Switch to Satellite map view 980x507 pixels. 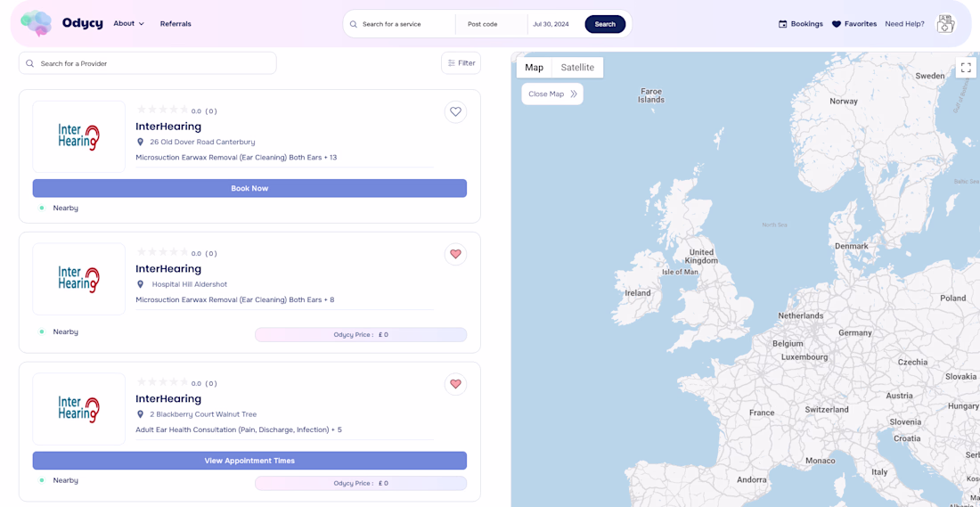point(577,68)
